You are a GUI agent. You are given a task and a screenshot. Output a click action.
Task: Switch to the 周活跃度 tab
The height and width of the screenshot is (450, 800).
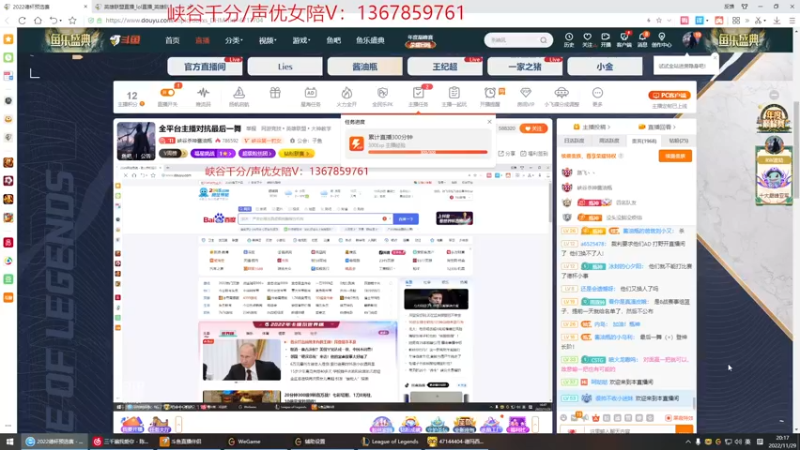pos(609,140)
